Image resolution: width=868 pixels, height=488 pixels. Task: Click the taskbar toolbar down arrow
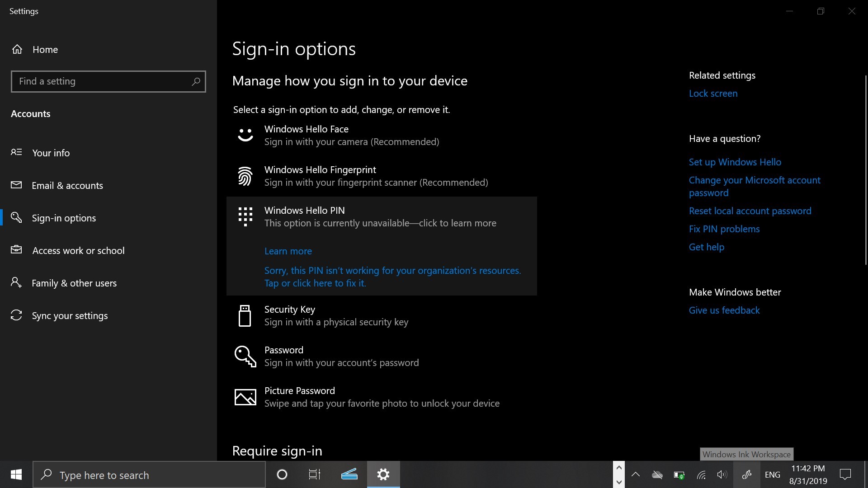[x=619, y=482]
